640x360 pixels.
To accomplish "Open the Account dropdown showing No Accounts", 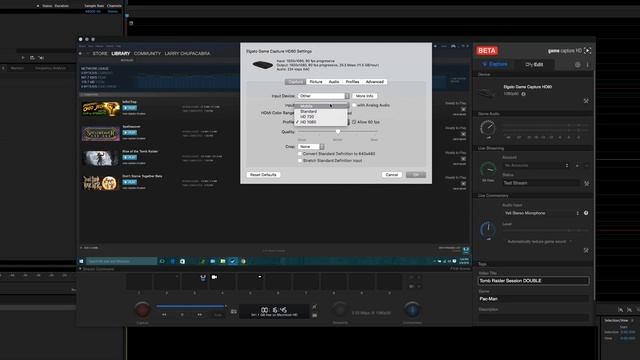I will (536, 166).
